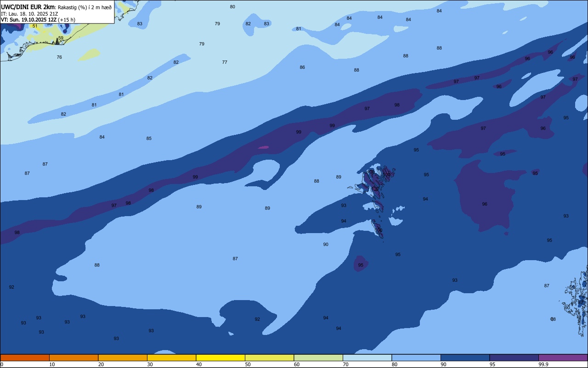Click the legend tick label '60'

[297, 364]
